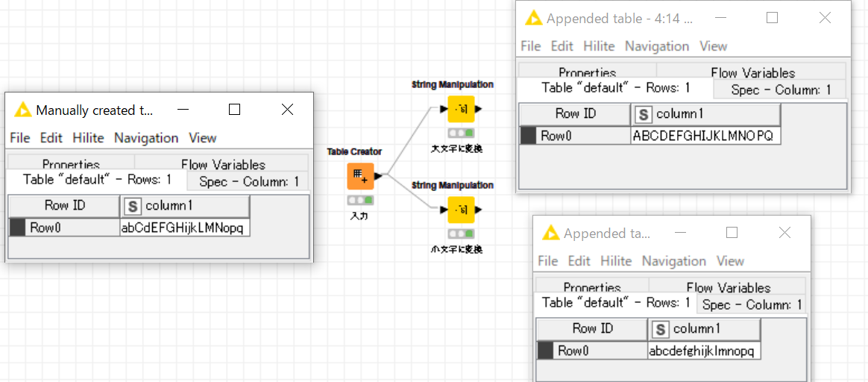Click the upper String Manipulation node icon
This screenshot has width=868, height=382.
[461, 108]
